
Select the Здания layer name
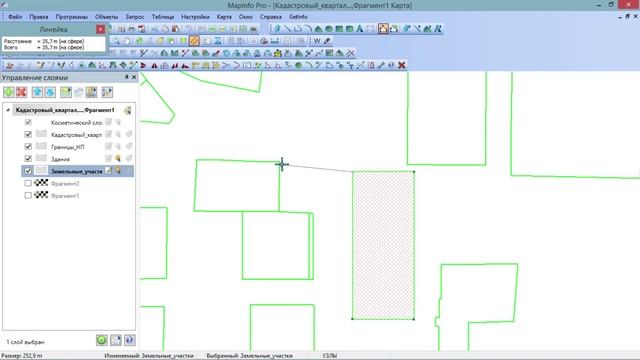(60, 159)
